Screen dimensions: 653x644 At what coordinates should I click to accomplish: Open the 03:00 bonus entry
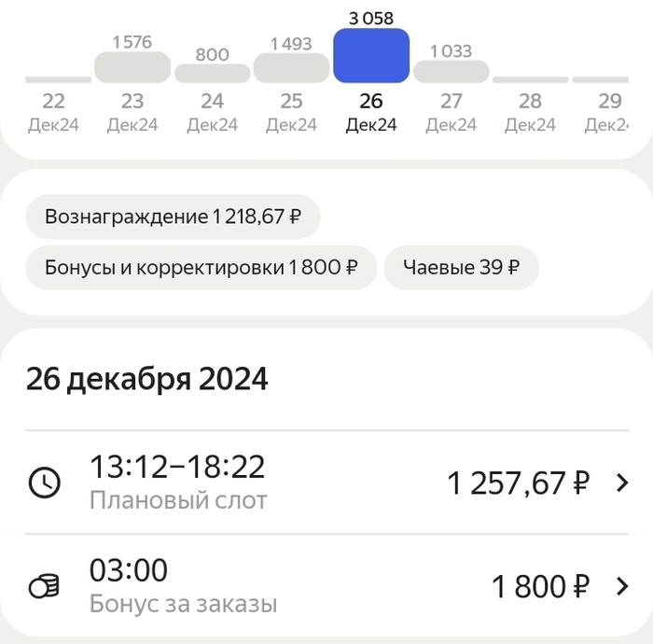(x=129, y=569)
